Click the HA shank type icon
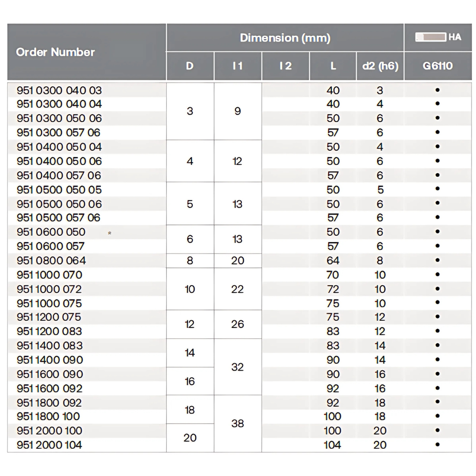The height and width of the screenshot is (476, 476). tap(431, 37)
